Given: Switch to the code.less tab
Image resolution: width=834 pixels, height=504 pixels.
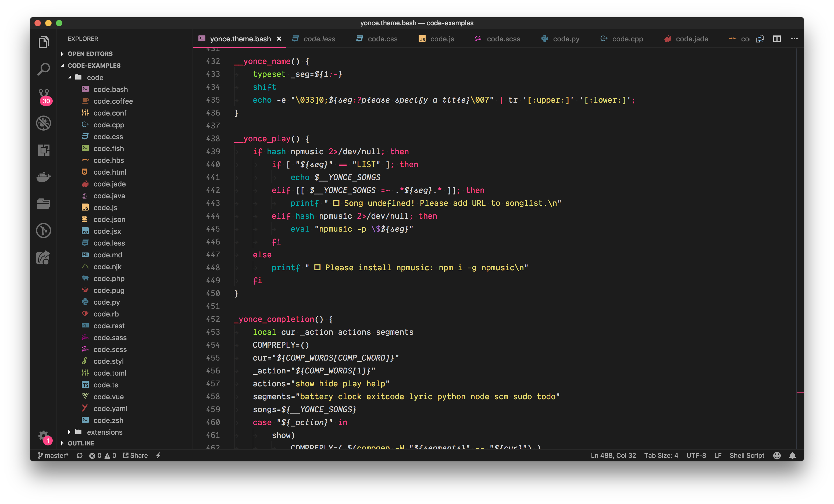Looking at the screenshot, I should tap(319, 39).
